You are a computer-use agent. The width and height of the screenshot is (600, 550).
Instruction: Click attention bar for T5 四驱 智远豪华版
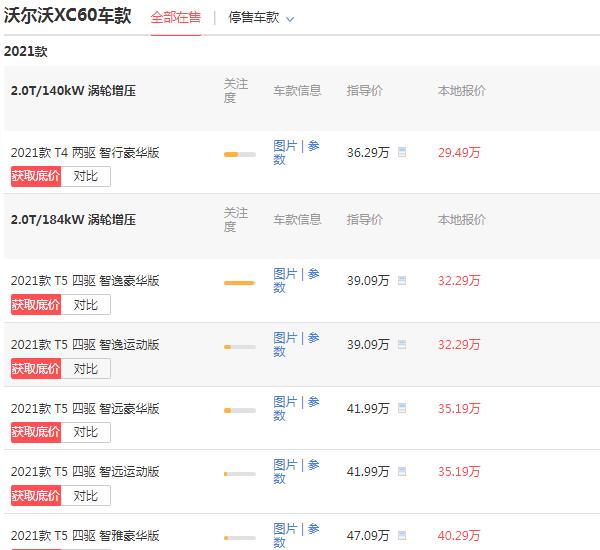click(x=240, y=410)
